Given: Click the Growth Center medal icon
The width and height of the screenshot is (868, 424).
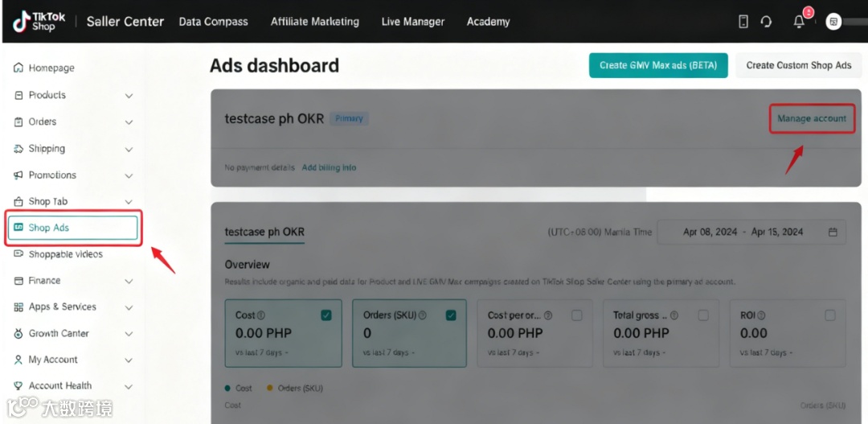Looking at the screenshot, I should click(x=18, y=333).
